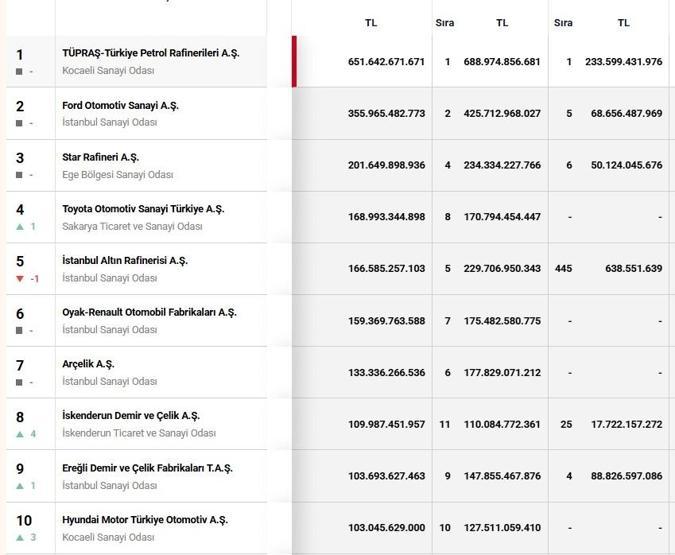Select the Arçelik A.Ş. company name
This screenshot has width=675, height=555.
[x=88, y=364]
